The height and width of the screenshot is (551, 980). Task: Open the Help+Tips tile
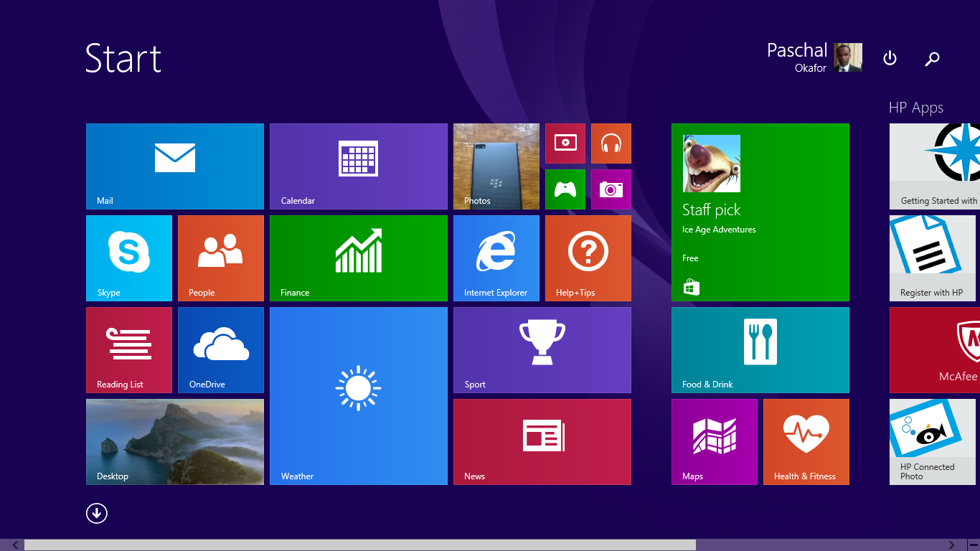pyautogui.click(x=588, y=258)
